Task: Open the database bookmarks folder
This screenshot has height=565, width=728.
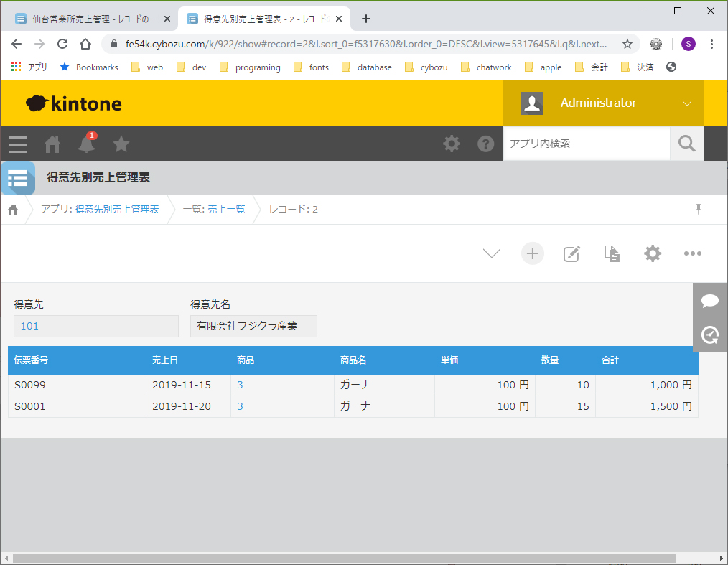Action: 367,67
